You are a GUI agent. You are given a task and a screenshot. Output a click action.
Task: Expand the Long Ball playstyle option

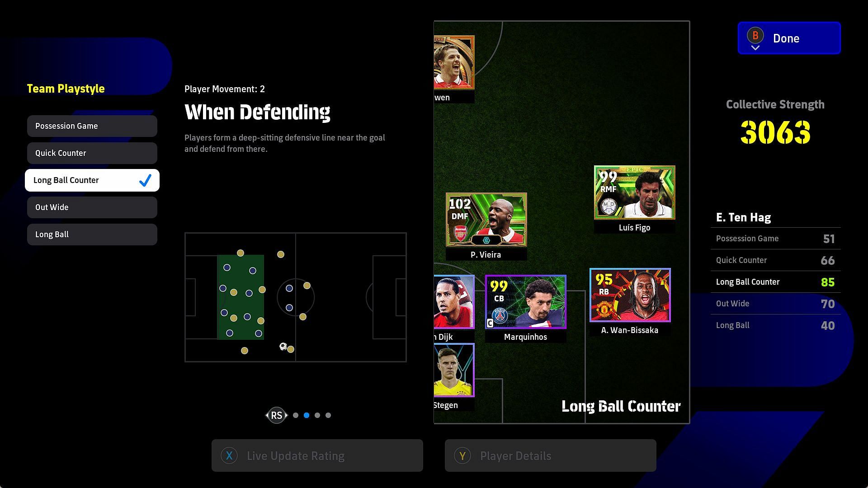click(x=92, y=234)
